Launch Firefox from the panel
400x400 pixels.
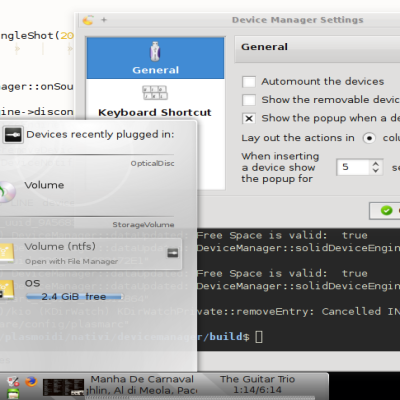pyautogui.click(x=31, y=381)
